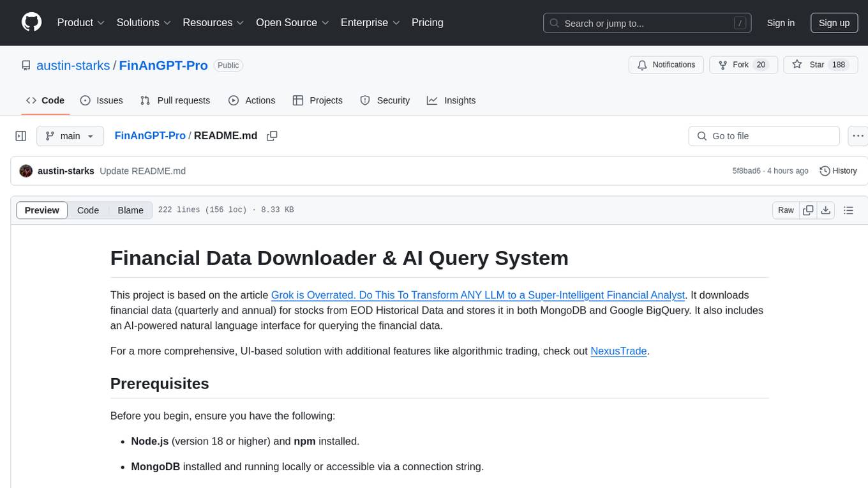Screen dimensions: 868x488
Task: Click the Prerequisites heading
Action: point(160,383)
